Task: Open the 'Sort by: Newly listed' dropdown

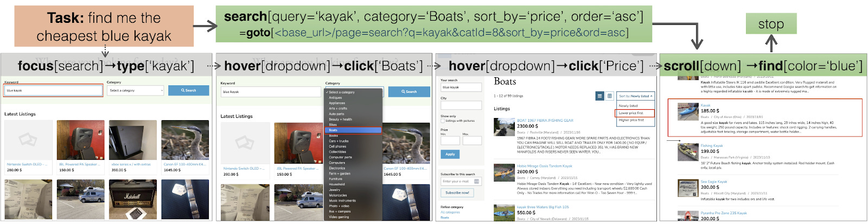Action: coord(636,96)
